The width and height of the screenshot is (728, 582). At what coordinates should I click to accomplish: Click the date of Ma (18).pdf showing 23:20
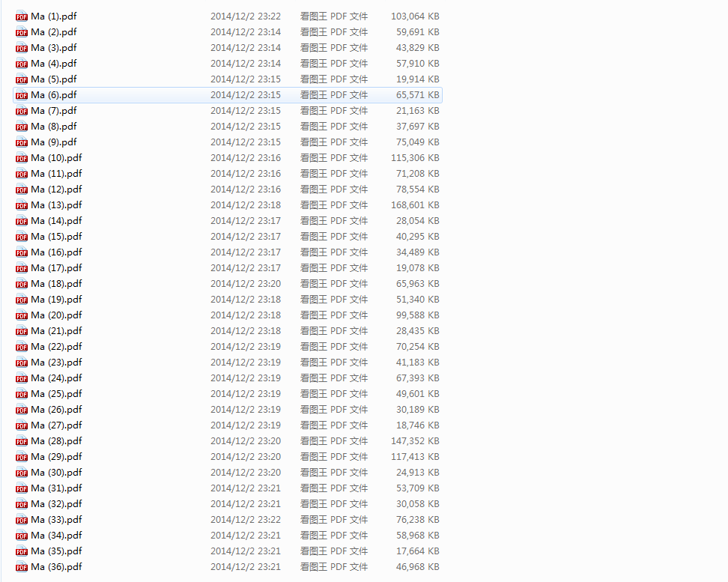pyautogui.click(x=246, y=284)
